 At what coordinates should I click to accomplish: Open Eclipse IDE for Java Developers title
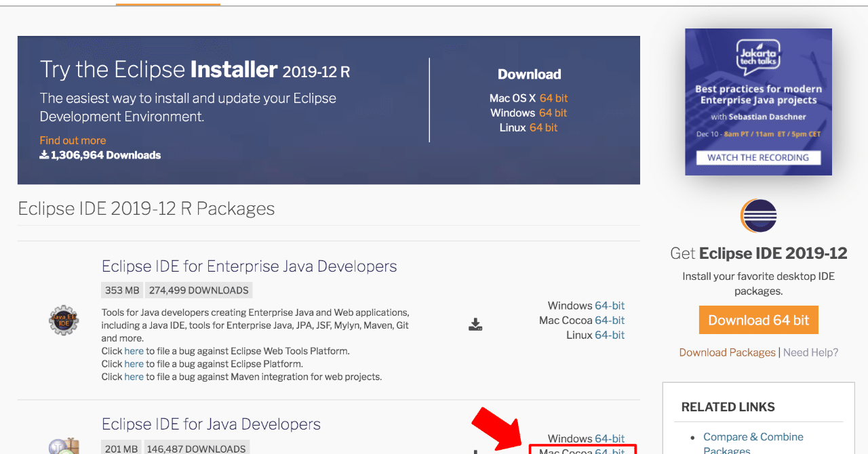pyautogui.click(x=211, y=424)
